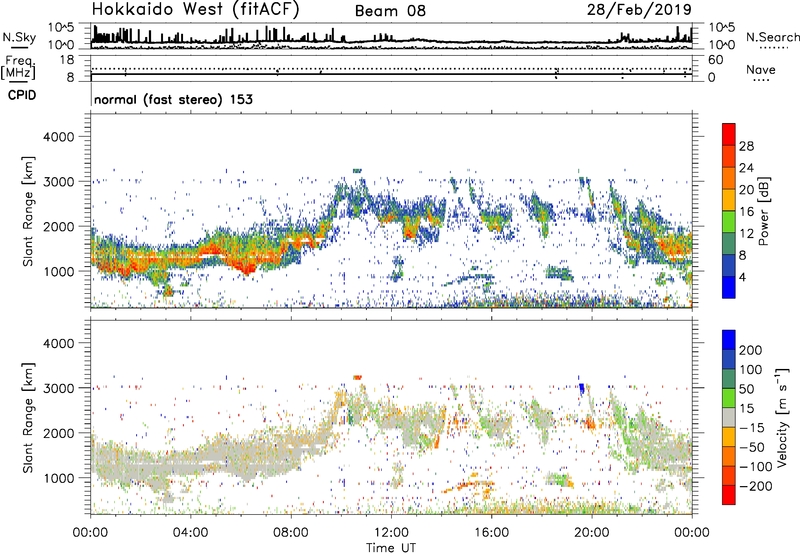Click the '20:00' time tick label

[x=591, y=533]
